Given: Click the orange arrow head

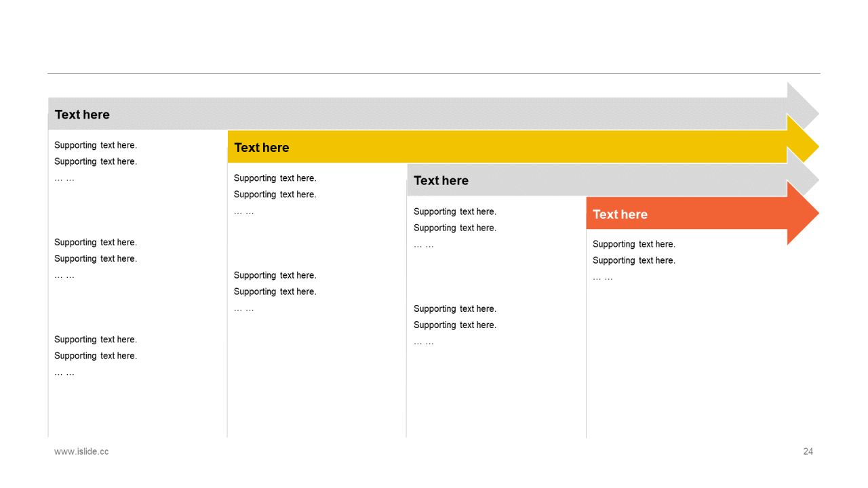Looking at the screenshot, I should [803, 213].
